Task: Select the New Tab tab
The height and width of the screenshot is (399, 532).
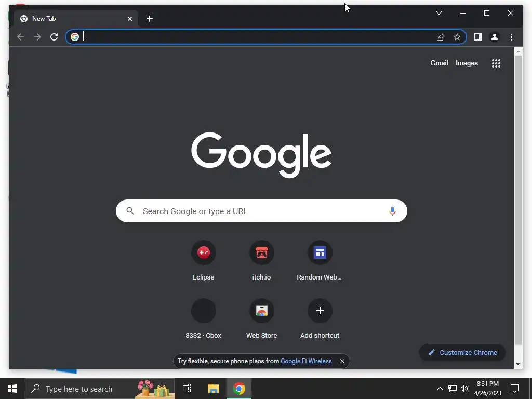Action: [x=75, y=19]
